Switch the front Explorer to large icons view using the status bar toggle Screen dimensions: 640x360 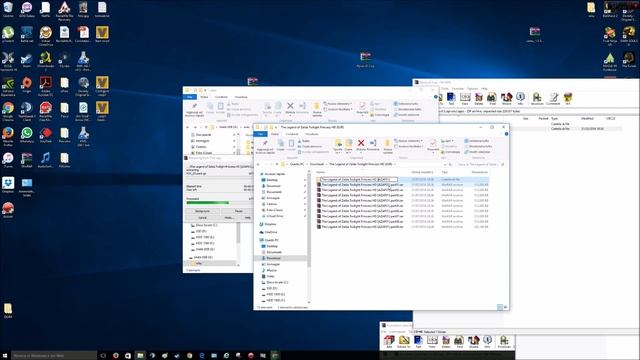(x=505, y=307)
